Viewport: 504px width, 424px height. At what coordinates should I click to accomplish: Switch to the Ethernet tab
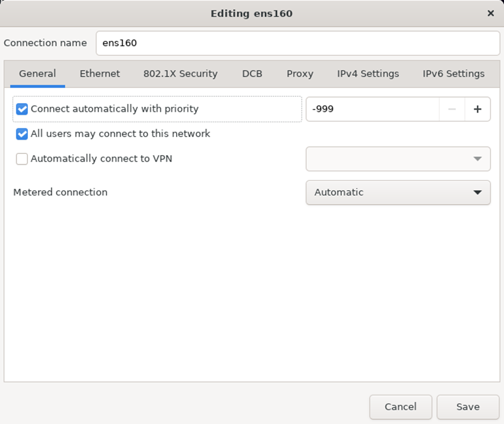pos(100,73)
